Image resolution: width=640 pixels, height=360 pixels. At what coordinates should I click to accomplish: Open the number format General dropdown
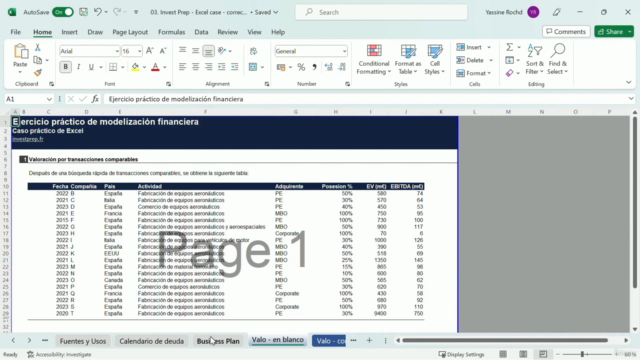344,51
